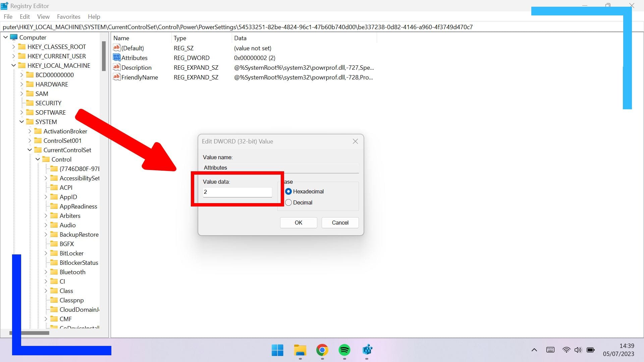The image size is (644, 362).
Task: Click the (Default) value icon
Action: (116, 48)
